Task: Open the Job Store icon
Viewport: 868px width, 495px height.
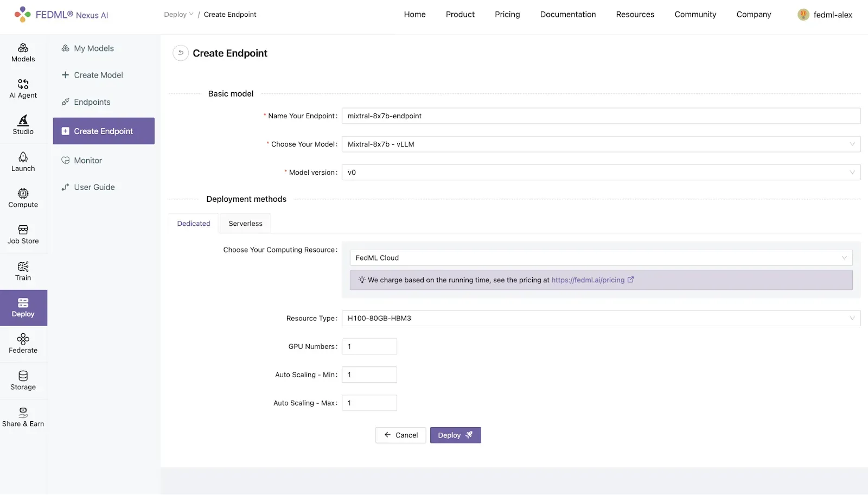Action: pyautogui.click(x=23, y=230)
